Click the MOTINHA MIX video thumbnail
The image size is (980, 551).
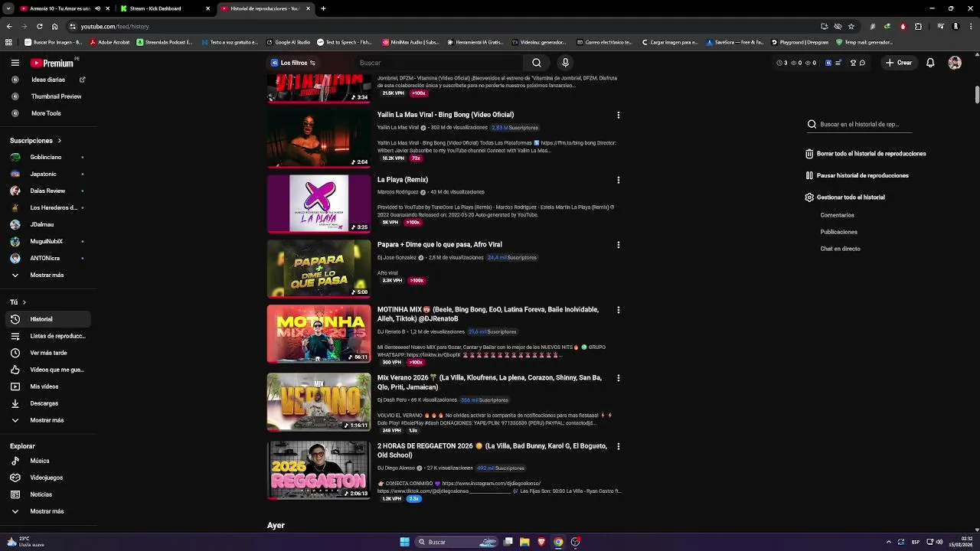[x=318, y=334]
